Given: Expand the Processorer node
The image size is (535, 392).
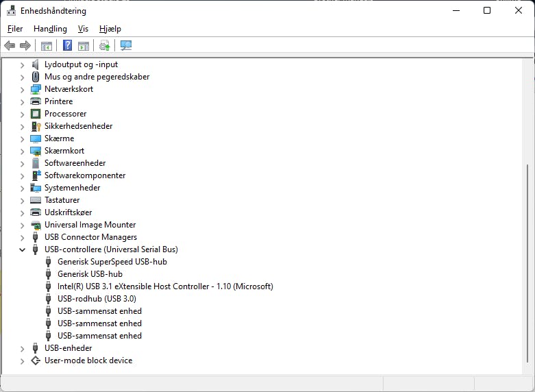Looking at the screenshot, I should (22, 114).
